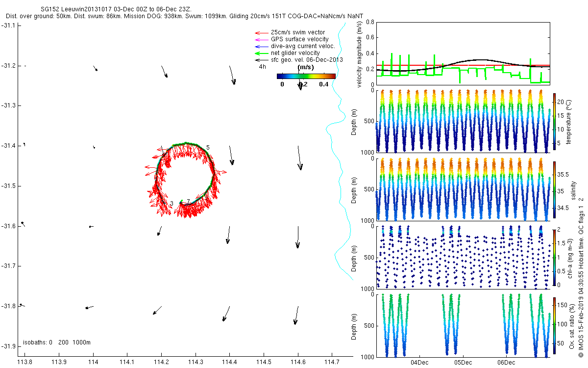Viewport: 588px width, 368px height.
Task: Click the 04Dec time axis label
Action: [x=420, y=363]
